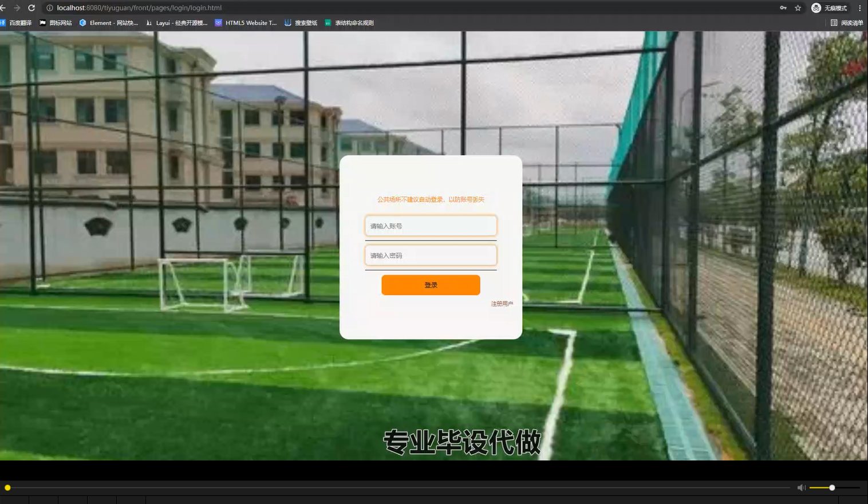This screenshot has width=868, height=504.
Task: Go back to the previous page
Action: coord(2,8)
